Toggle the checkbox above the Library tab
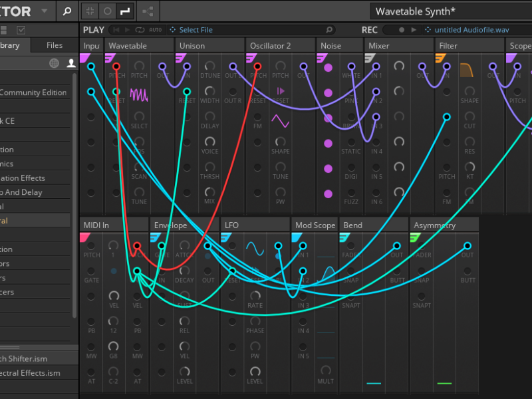532x399 pixels. click(x=21, y=30)
